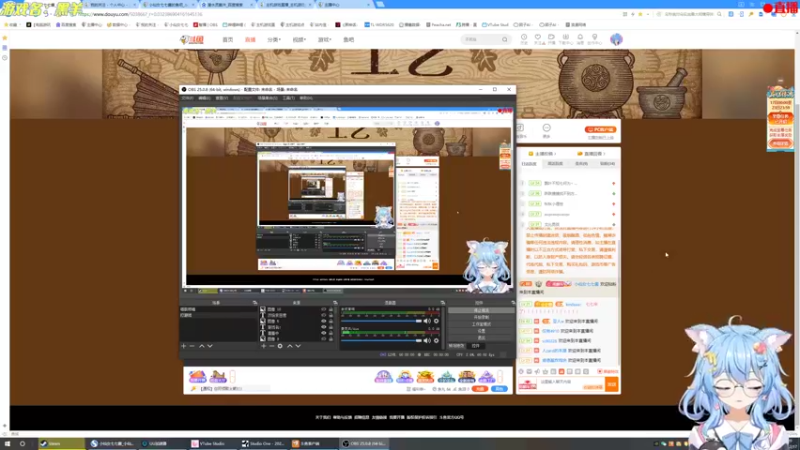Open 文件 menu in OBS menu bar
The width and height of the screenshot is (800, 450).
coord(188,98)
